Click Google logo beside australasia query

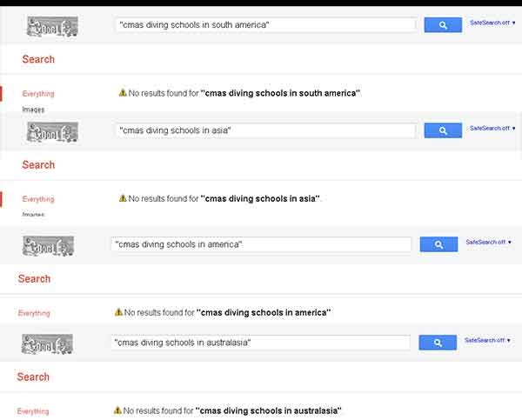click(47, 343)
